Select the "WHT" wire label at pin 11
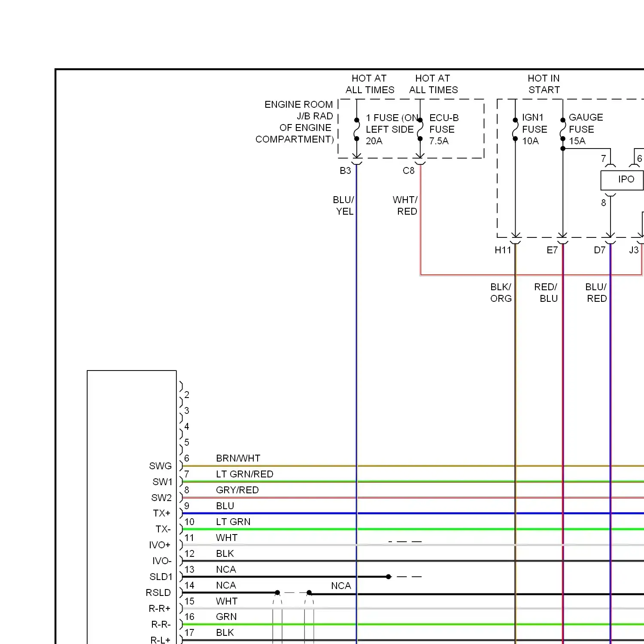644x644 pixels. coord(227,538)
